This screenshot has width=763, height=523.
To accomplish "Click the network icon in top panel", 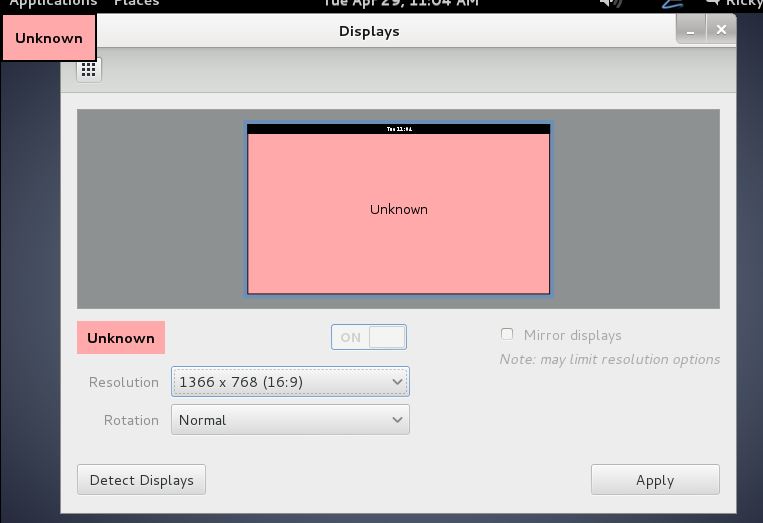I will (673, 3).
